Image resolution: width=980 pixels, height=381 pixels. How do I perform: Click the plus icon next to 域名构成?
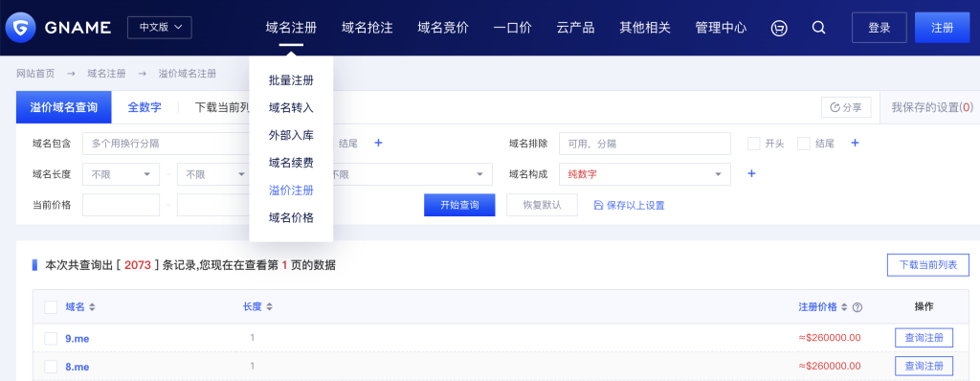[x=752, y=174]
